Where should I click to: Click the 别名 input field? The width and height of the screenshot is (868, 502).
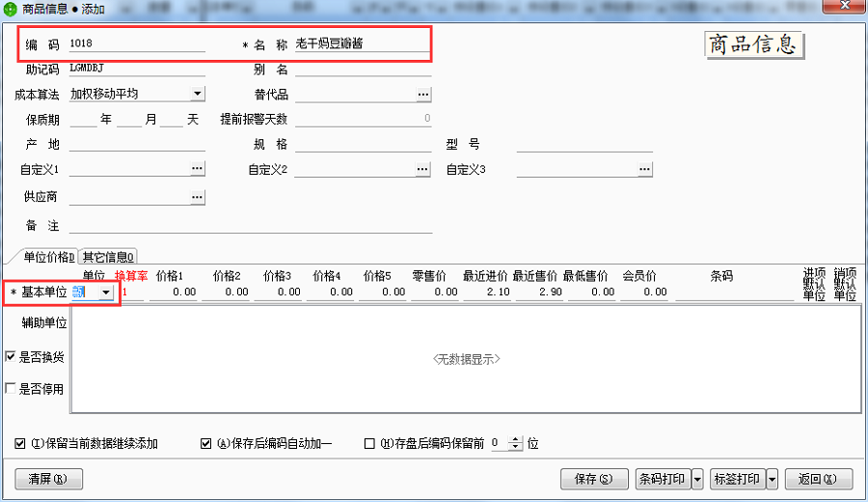click(363, 69)
